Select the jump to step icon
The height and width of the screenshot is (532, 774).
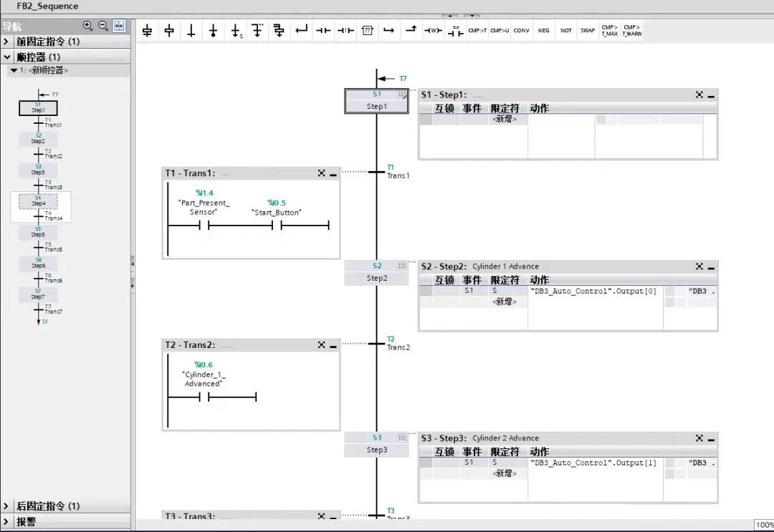point(236,31)
